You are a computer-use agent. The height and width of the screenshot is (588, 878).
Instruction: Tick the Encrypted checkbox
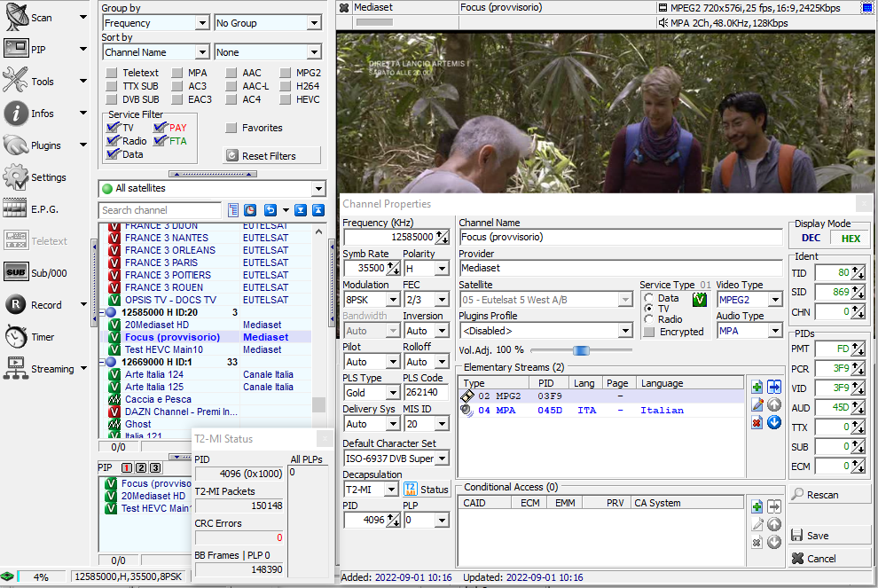pyautogui.click(x=649, y=332)
